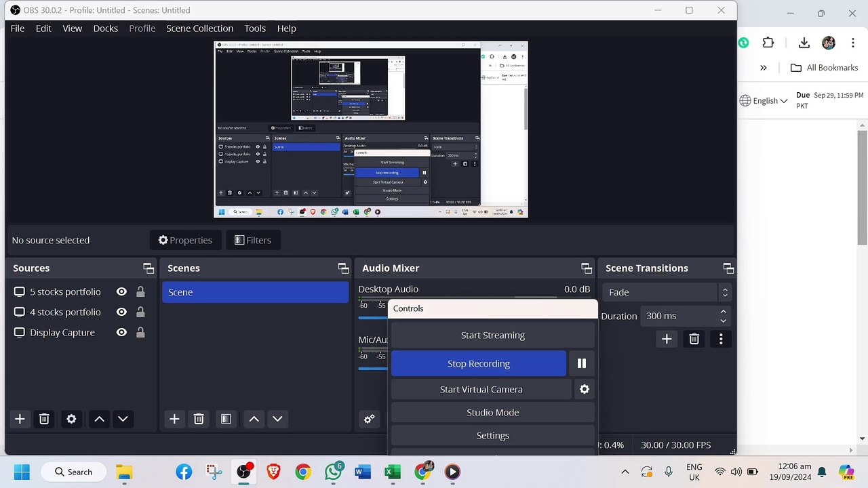
Task: Open the Help menu
Action: (x=287, y=28)
